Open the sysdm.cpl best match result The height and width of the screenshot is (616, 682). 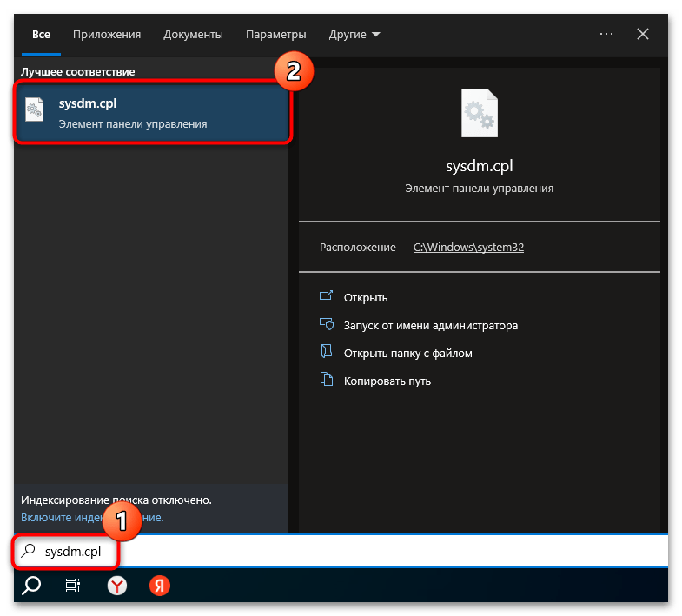coord(152,112)
